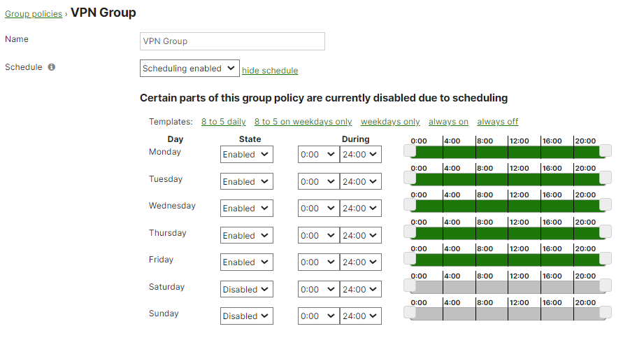The image size is (644, 338).
Task: Click the Schedule info icon
Action: 52,68
